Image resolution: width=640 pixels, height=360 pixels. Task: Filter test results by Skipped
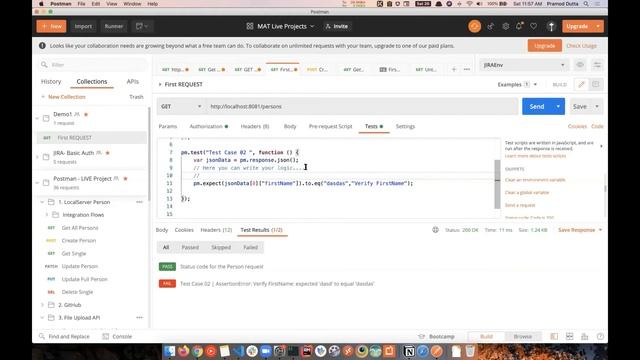221,247
